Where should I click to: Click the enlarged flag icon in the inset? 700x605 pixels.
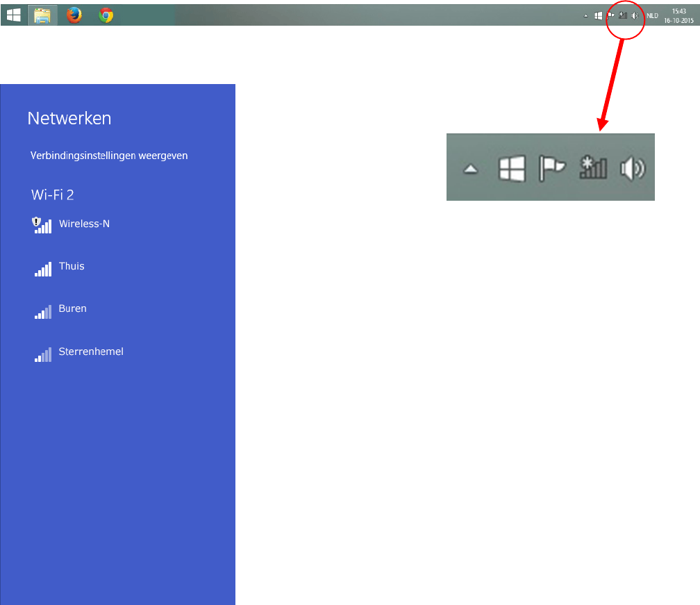coord(552,168)
